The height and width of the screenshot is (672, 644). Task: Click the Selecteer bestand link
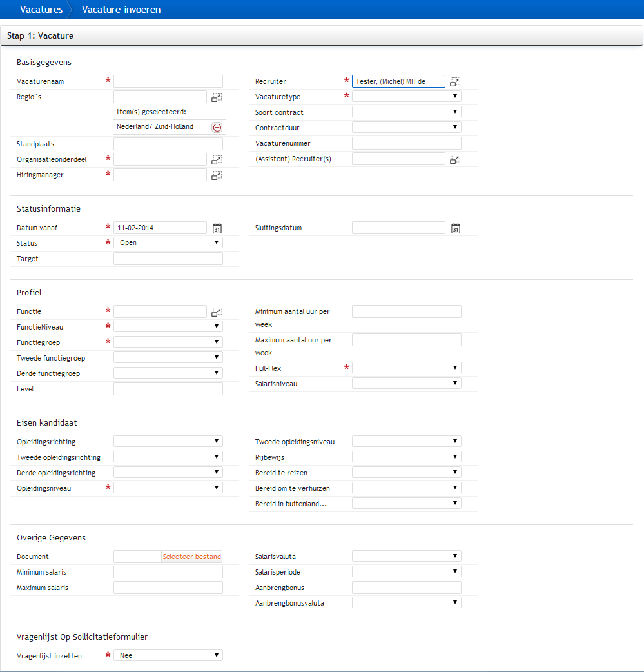coord(192,557)
